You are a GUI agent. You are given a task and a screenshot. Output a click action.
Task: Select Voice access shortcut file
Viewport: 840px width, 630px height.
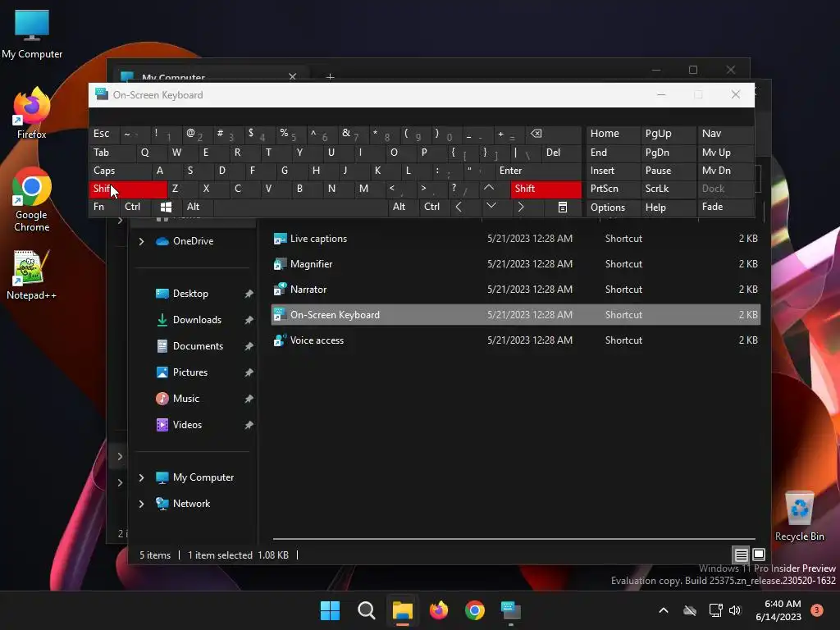click(515, 340)
